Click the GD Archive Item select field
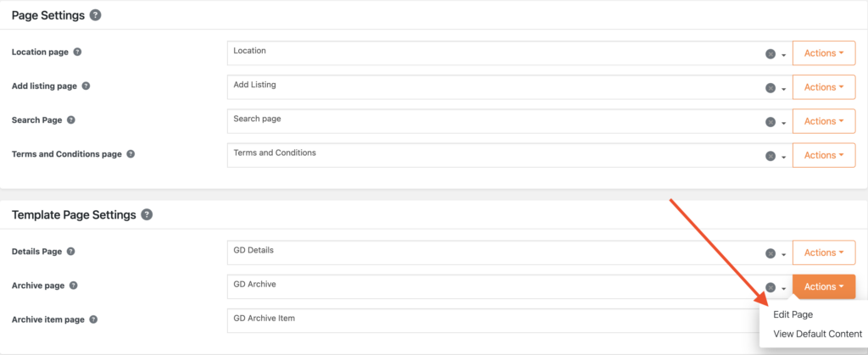Image resolution: width=868 pixels, height=355 pixels. 492,320
